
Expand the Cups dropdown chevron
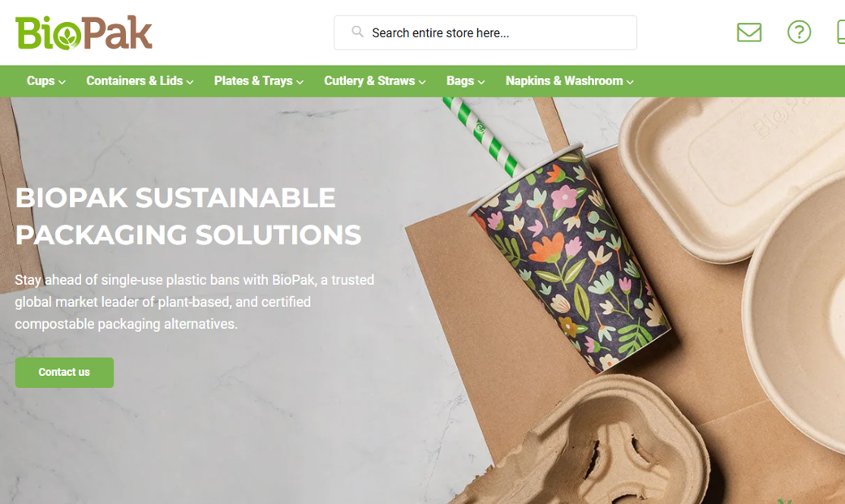coord(62,82)
